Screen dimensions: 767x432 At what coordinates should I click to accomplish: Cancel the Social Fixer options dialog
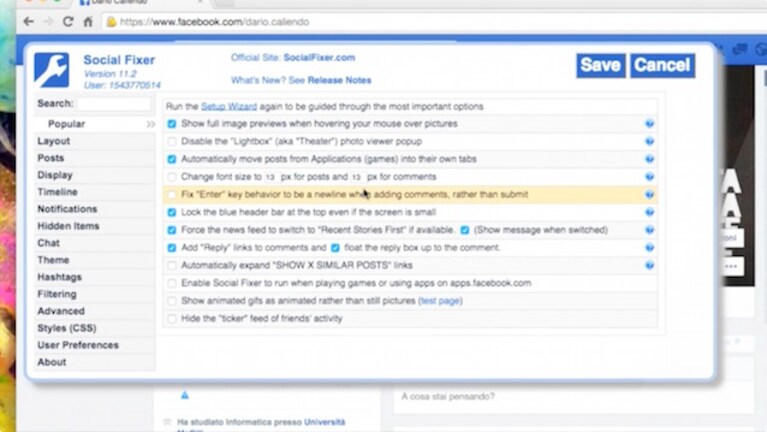[662, 66]
